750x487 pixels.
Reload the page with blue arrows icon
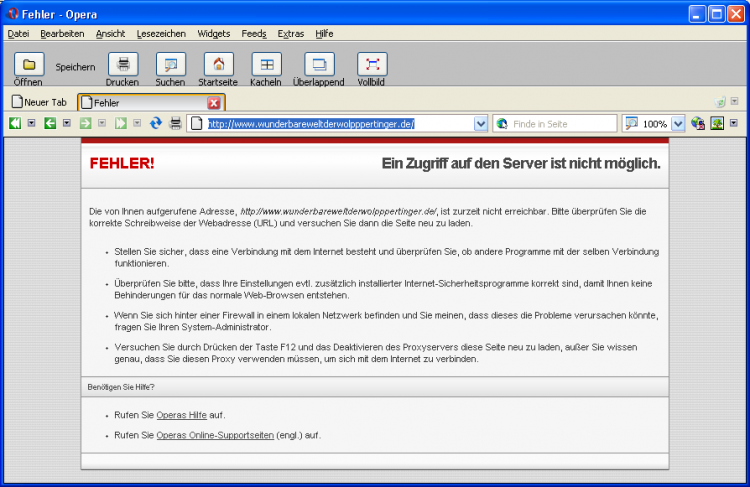pos(156,123)
